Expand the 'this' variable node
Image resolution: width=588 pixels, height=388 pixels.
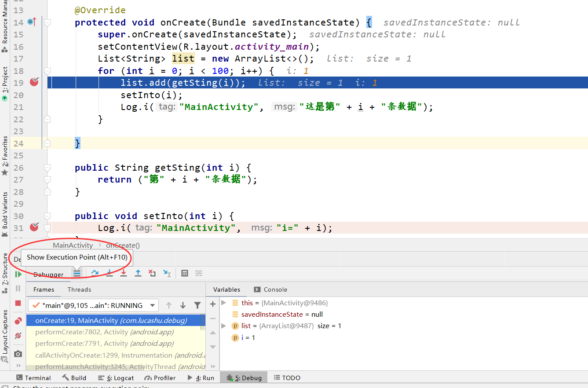[x=223, y=303]
